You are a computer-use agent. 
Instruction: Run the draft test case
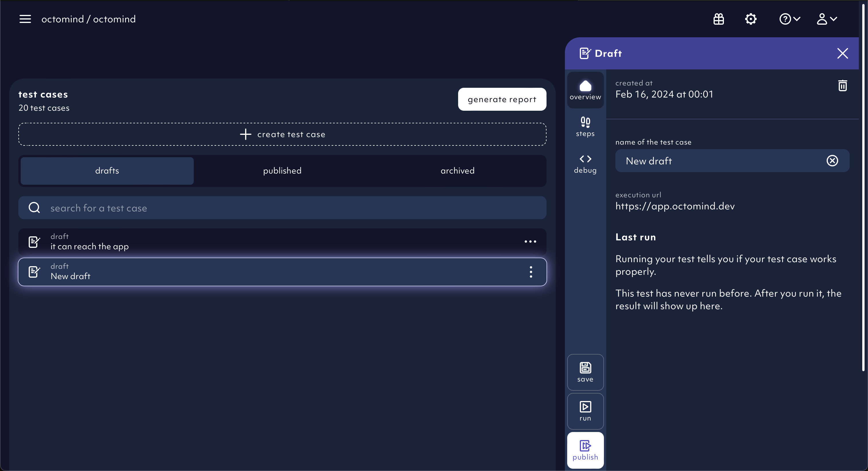[585, 411]
